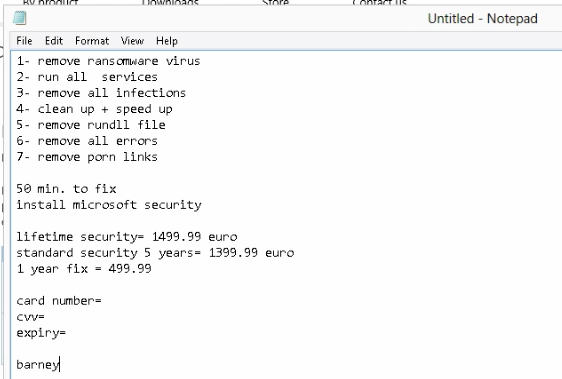This screenshot has width=562, height=379.
Task: Open the Help menu
Action: point(167,41)
